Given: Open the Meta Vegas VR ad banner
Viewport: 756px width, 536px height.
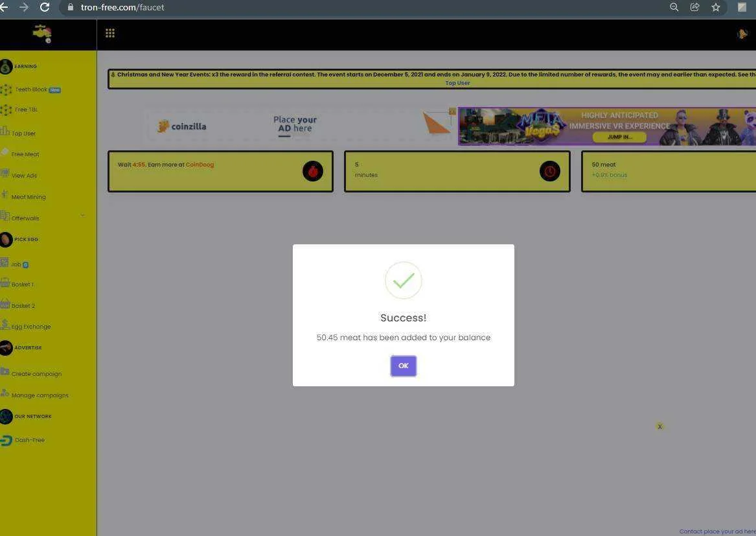Looking at the screenshot, I should coord(606,126).
